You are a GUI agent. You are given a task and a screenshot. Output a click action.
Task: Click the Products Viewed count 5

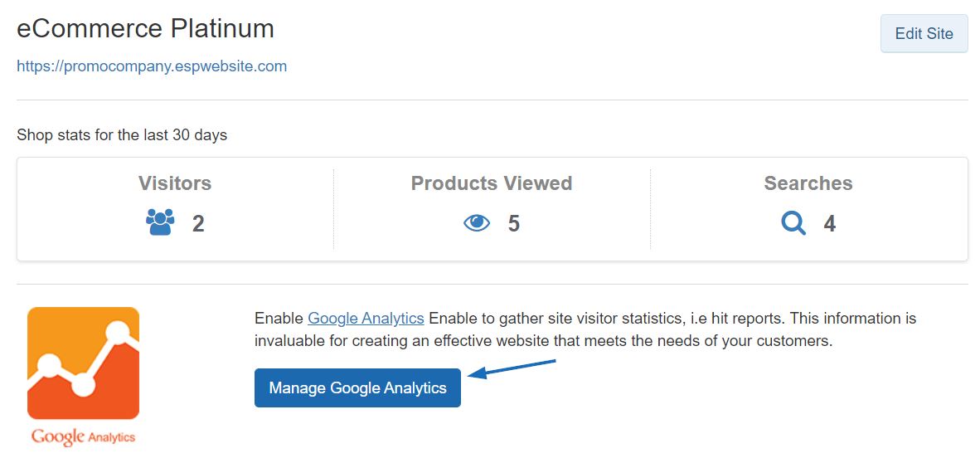click(x=514, y=223)
